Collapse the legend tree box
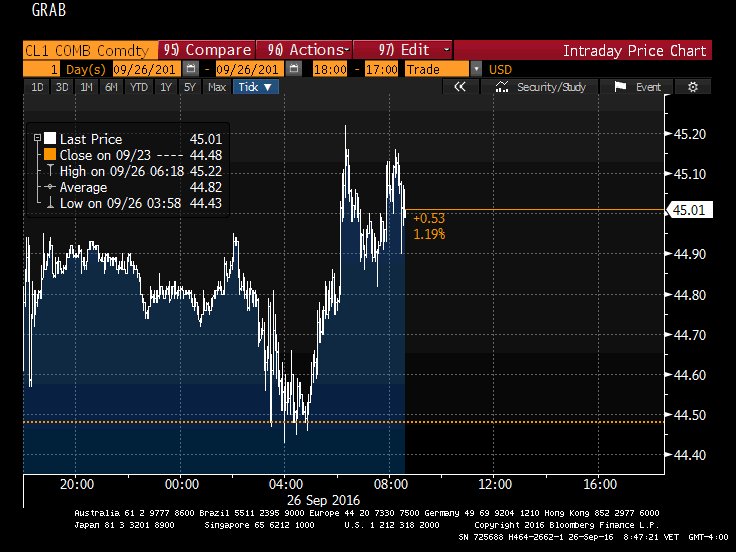The height and width of the screenshot is (552, 736). (37, 139)
